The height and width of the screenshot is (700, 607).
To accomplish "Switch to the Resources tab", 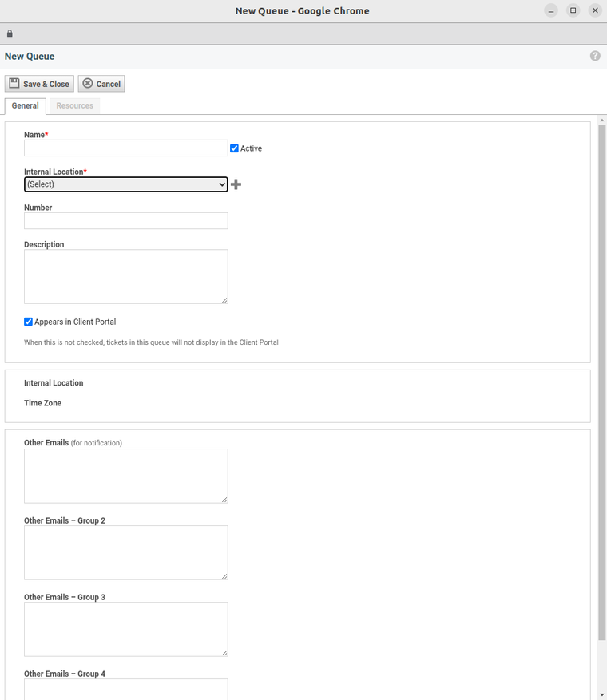I will pyautogui.click(x=74, y=105).
